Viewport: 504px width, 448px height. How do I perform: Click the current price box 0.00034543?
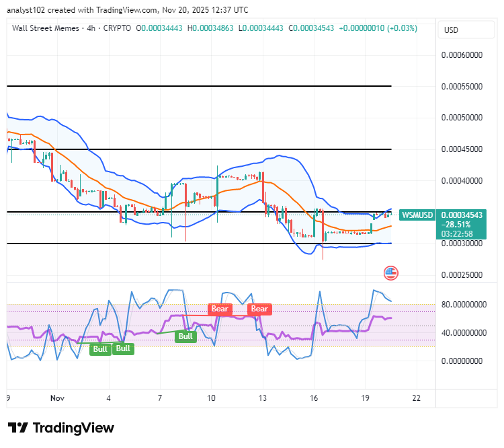[462, 215]
